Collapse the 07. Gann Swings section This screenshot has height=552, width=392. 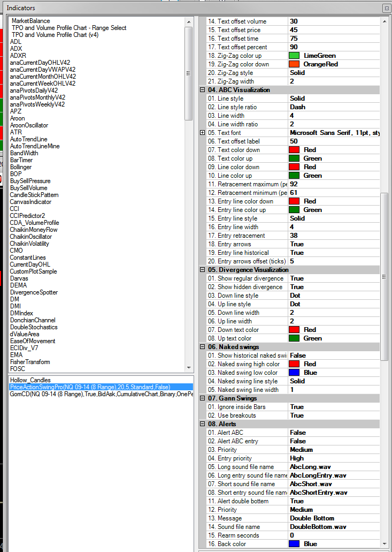(203, 398)
